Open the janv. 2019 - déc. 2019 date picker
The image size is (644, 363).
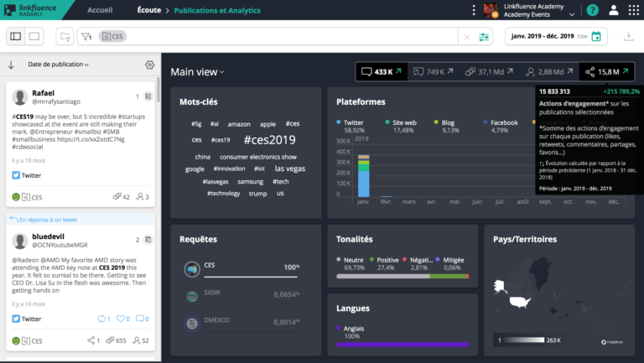[555, 37]
